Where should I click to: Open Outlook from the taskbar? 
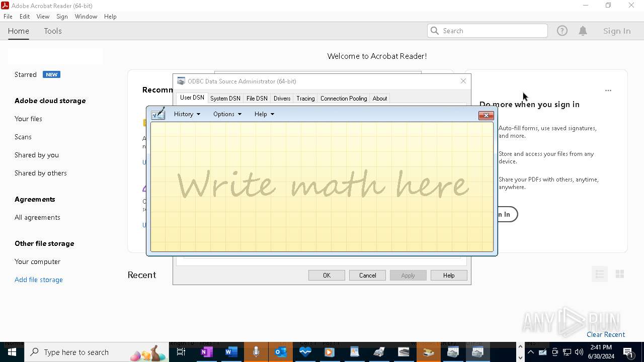tap(280, 352)
